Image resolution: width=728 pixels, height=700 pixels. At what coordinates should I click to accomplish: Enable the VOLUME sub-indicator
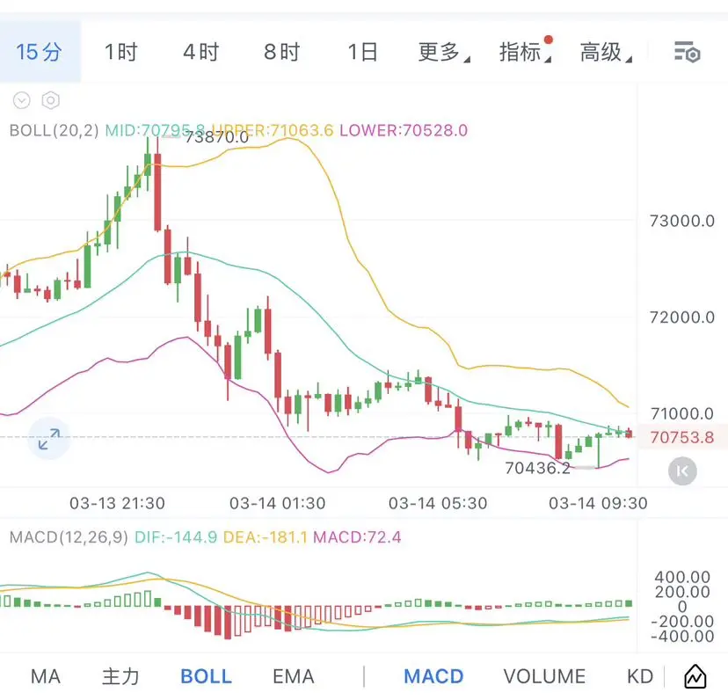tap(544, 676)
